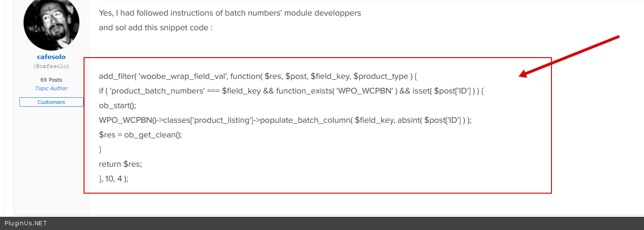Click the Topic Author label
This screenshot has height=230, width=644.
[51, 88]
